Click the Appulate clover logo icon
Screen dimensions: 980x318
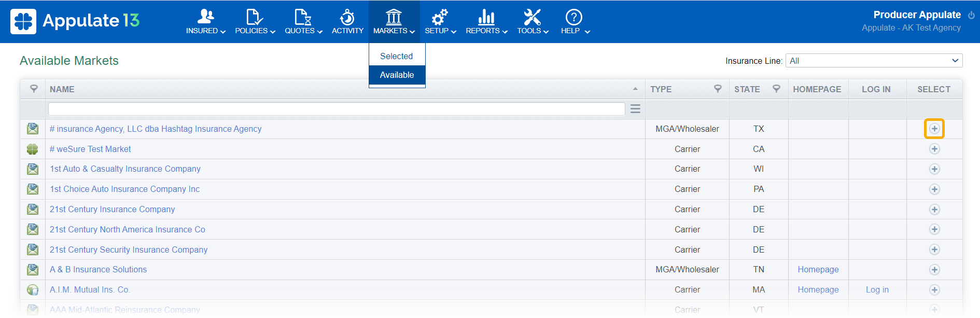pos(23,21)
